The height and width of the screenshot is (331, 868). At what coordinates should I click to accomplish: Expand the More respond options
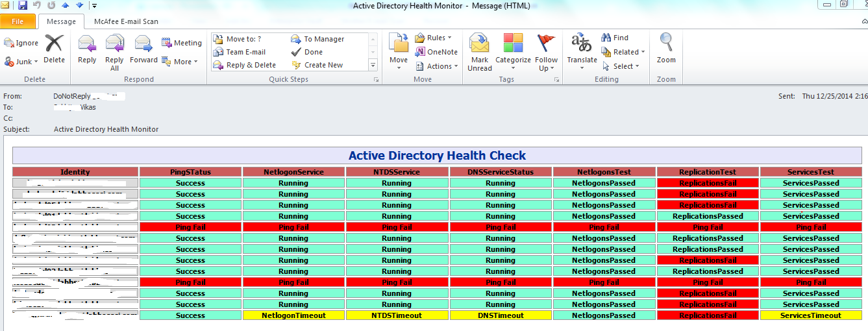pos(180,62)
